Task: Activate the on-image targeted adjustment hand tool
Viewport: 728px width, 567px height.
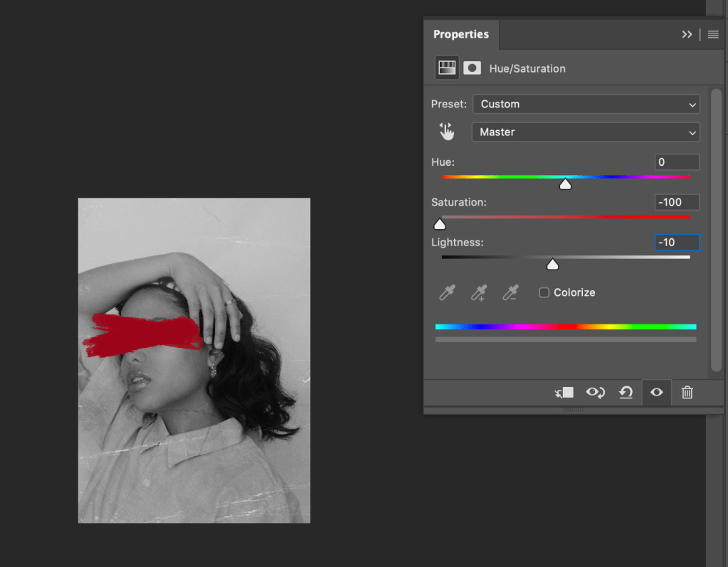Action: click(447, 132)
